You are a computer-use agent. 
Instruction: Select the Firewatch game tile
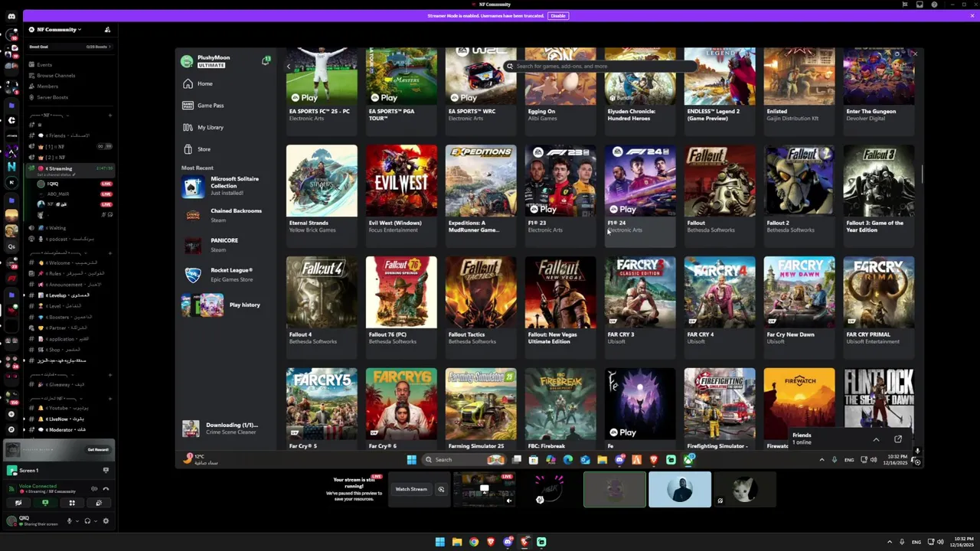pos(799,409)
